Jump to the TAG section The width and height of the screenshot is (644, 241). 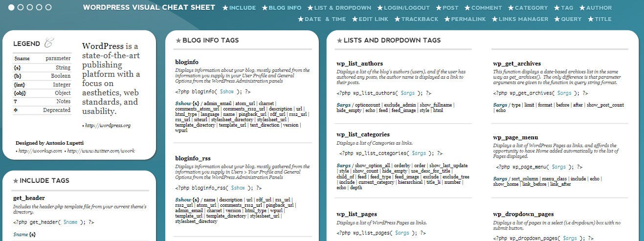point(567,8)
